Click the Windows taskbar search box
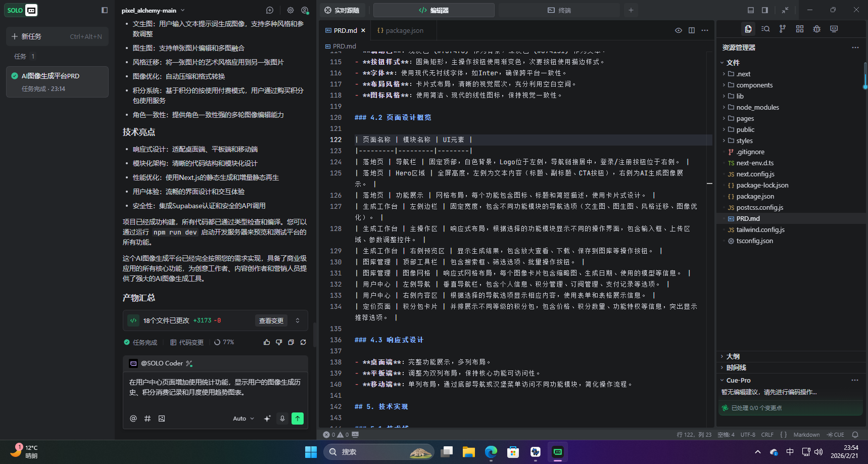This screenshot has width=868, height=464. (x=379, y=451)
